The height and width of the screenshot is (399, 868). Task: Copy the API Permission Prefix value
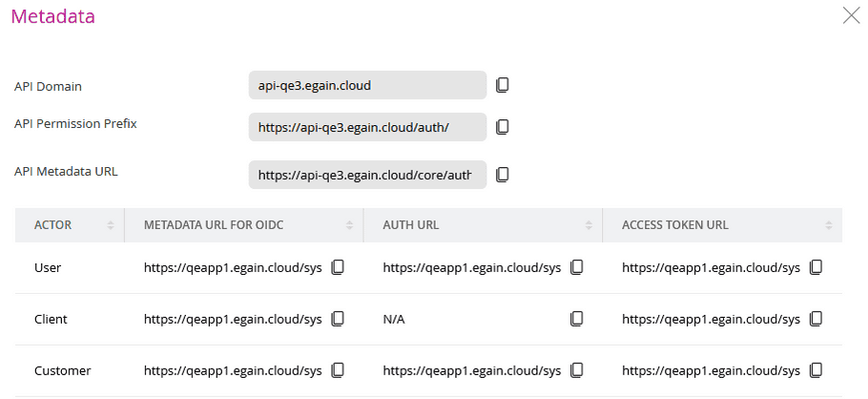pyautogui.click(x=503, y=126)
